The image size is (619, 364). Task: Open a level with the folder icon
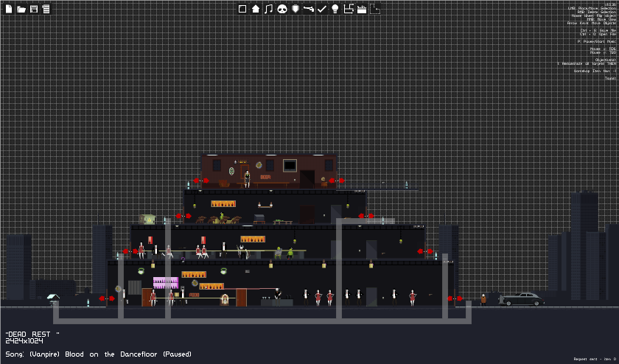point(21,9)
